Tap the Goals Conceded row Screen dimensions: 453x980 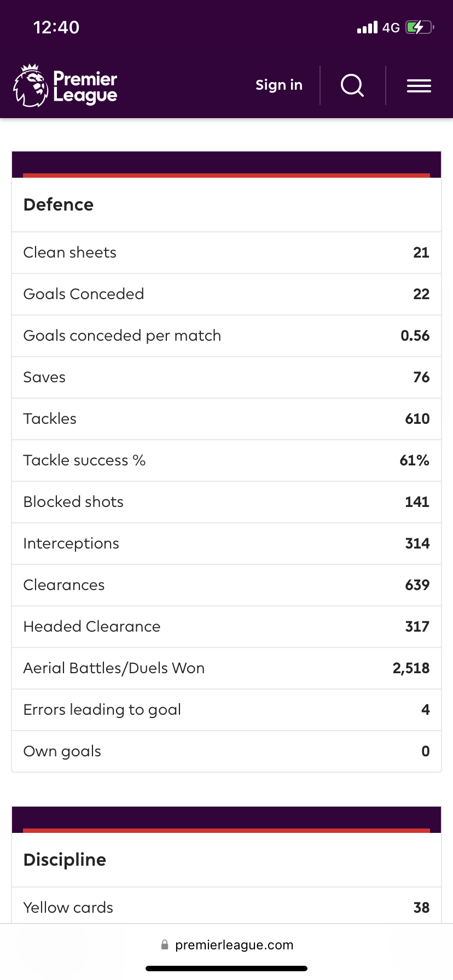point(226,294)
